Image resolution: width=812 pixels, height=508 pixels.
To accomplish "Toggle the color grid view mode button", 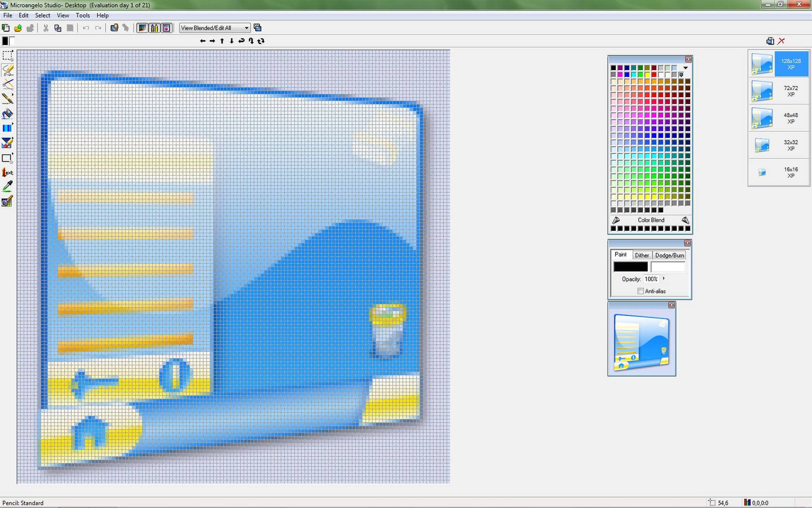I will click(143, 28).
